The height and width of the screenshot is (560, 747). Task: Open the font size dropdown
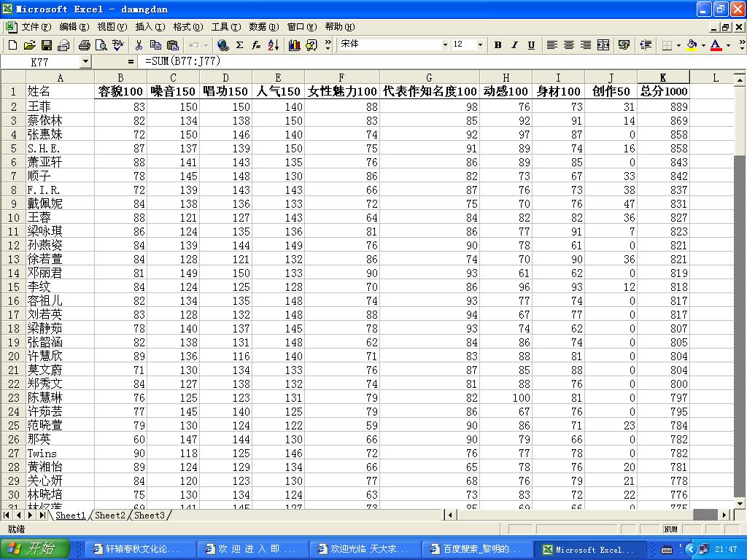pos(480,45)
